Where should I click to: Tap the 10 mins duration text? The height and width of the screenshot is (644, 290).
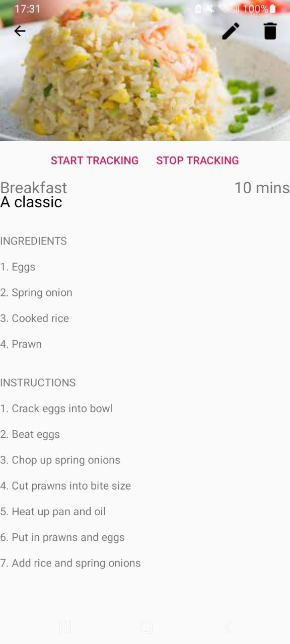(x=262, y=188)
